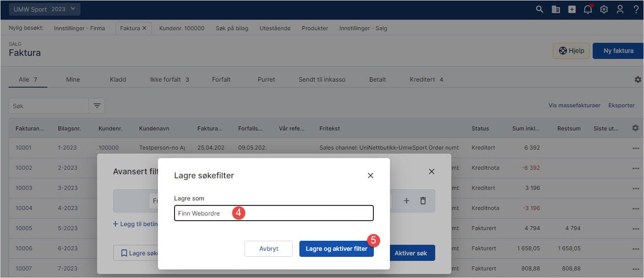Expand the UMW Sport 2023 company dropdown
Image resolution: width=644 pixels, height=278 pixels.
44,9
